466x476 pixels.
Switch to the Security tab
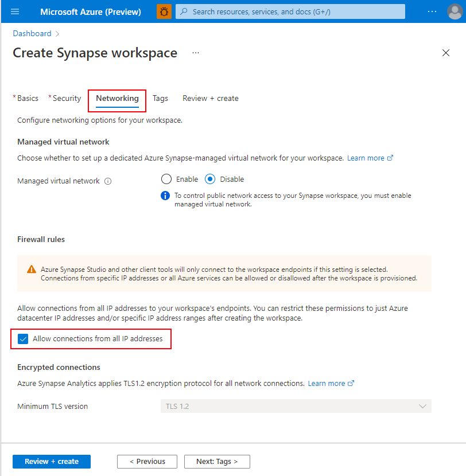point(67,99)
